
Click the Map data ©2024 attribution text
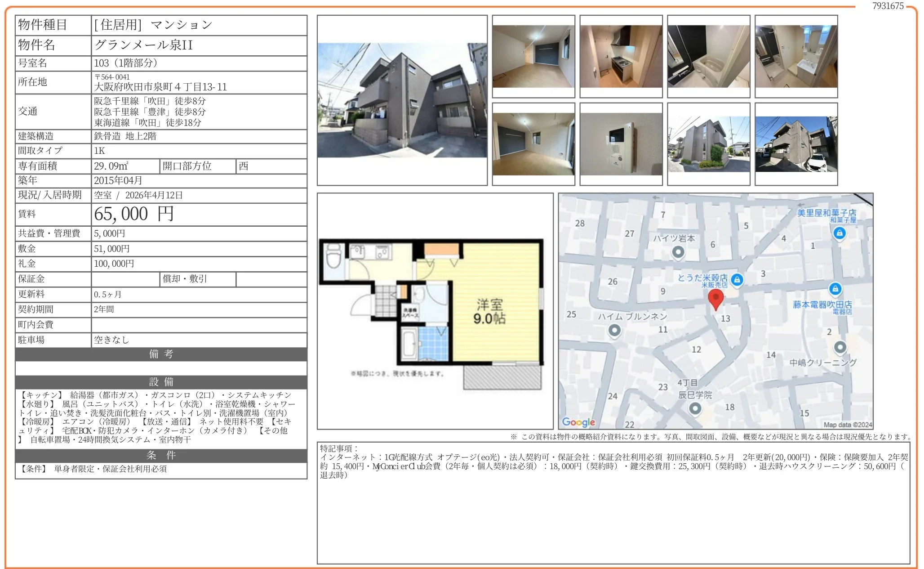coord(847,425)
